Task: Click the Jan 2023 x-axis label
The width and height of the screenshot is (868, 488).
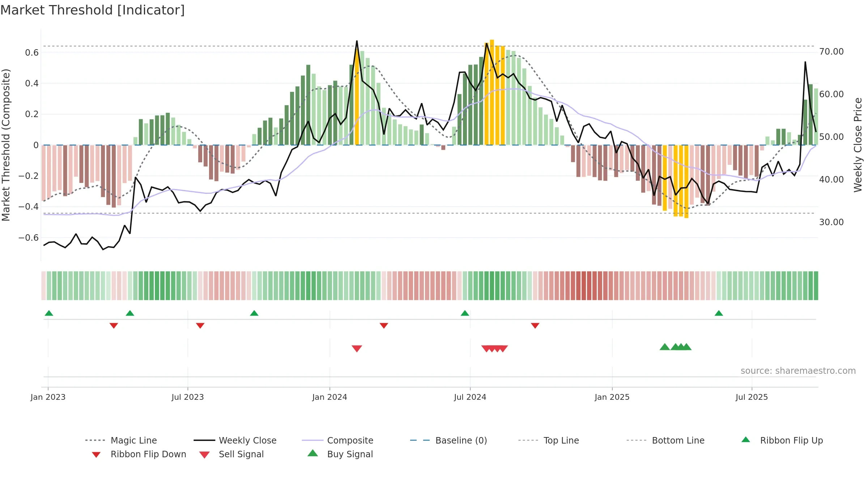Action: coord(48,397)
